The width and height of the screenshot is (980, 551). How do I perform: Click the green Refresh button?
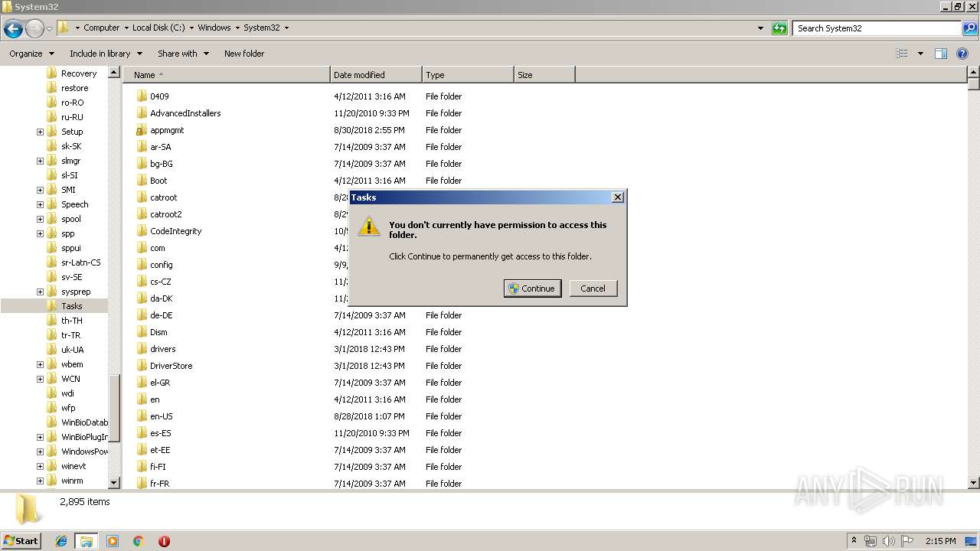point(779,28)
